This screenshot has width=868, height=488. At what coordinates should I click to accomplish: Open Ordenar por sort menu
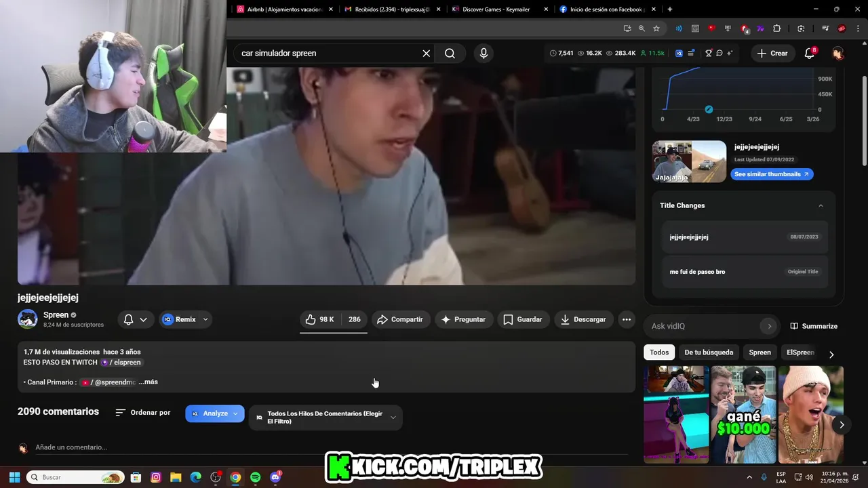[143, 412]
